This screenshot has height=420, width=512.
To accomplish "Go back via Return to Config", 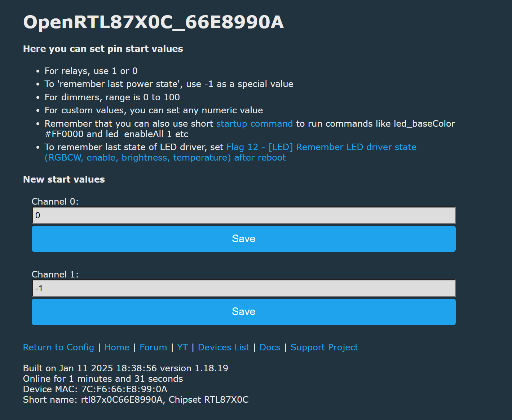I will pyautogui.click(x=58, y=347).
